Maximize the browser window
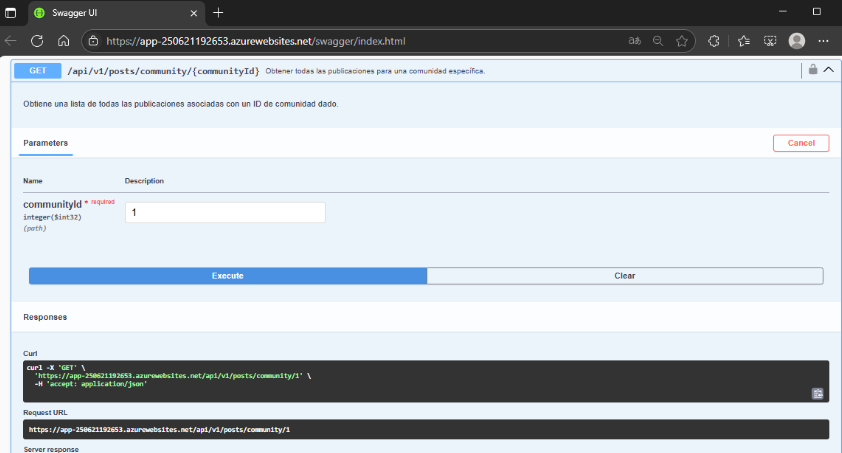 tap(817, 12)
